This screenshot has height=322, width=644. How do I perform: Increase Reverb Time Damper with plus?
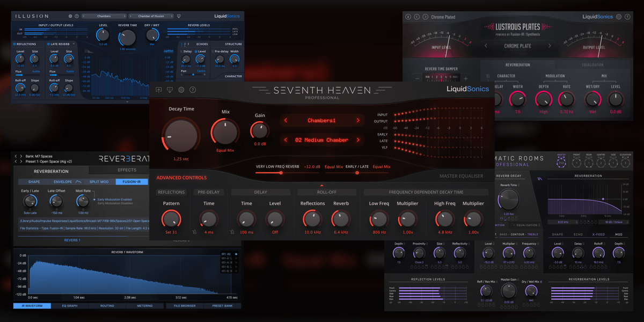point(465,78)
